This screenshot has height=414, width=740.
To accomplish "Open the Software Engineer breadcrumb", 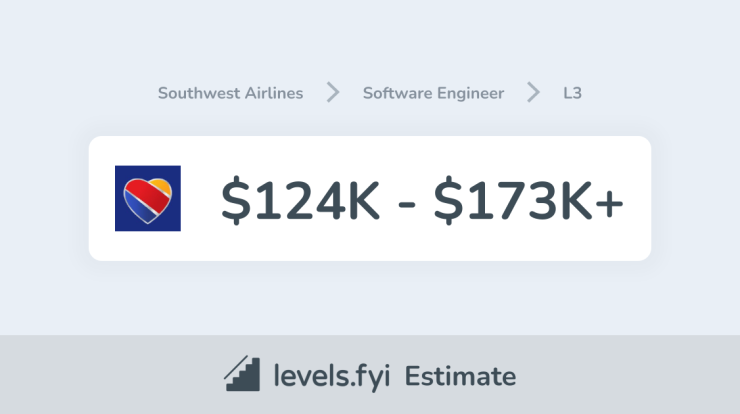I will tap(433, 93).
